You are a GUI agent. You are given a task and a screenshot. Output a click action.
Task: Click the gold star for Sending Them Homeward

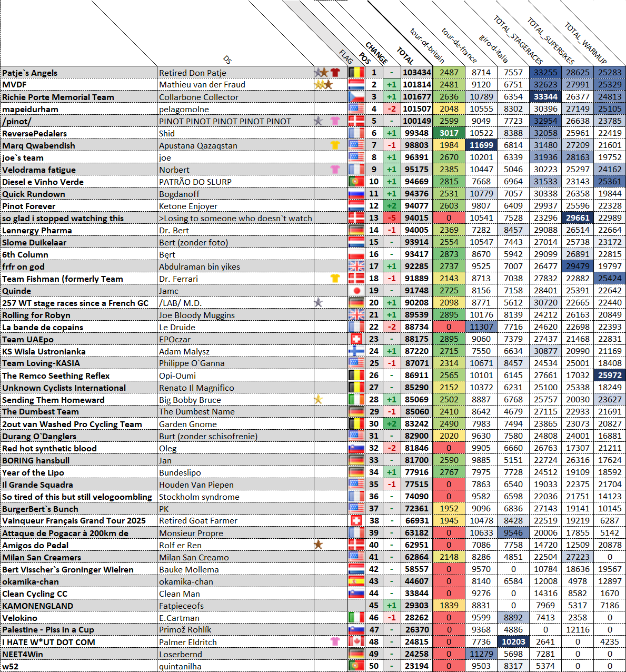pos(318,400)
